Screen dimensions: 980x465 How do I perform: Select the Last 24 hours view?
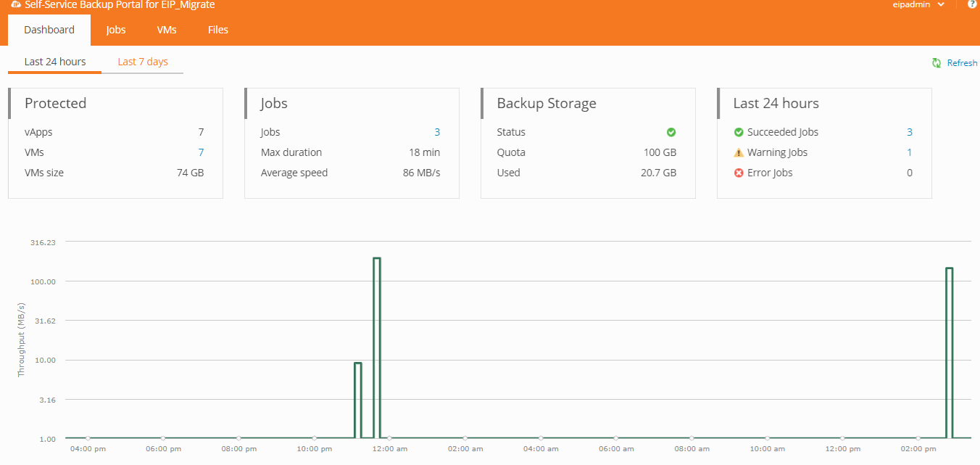click(x=55, y=62)
